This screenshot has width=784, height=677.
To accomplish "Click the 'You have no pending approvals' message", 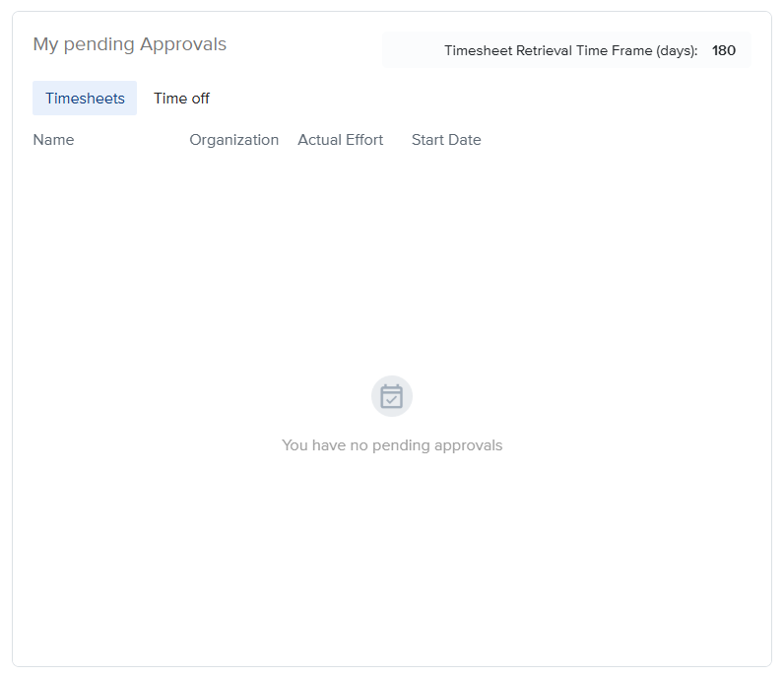I will tap(392, 445).
